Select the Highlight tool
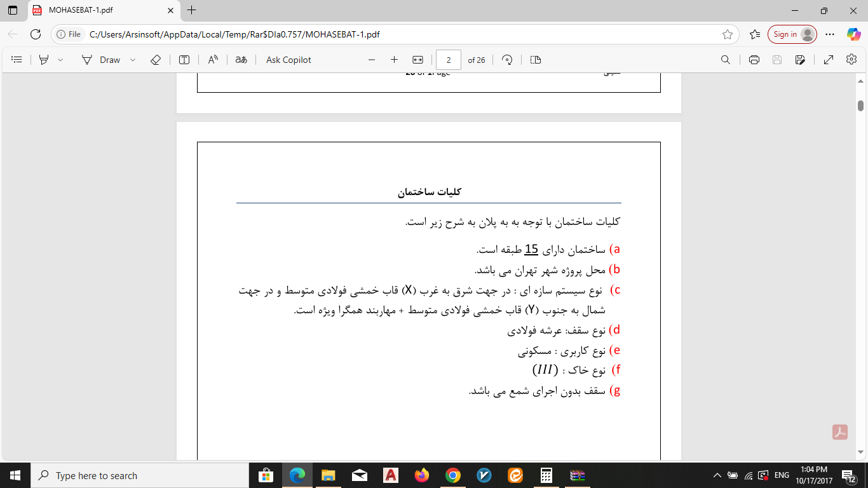The width and height of the screenshot is (868, 488). tap(44, 60)
